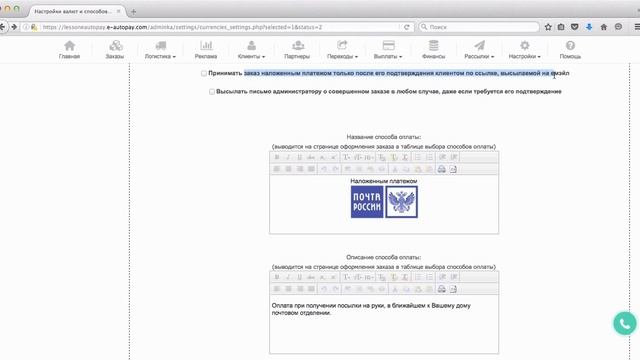Click Print icon in payment description editor
The width and height of the screenshot is (640, 360).
click(442, 289)
